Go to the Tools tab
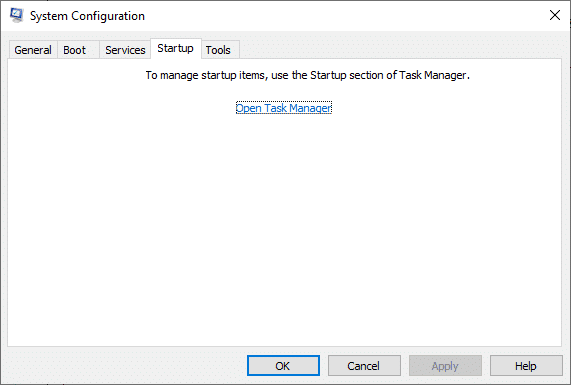The height and width of the screenshot is (385, 571). (218, 50)
